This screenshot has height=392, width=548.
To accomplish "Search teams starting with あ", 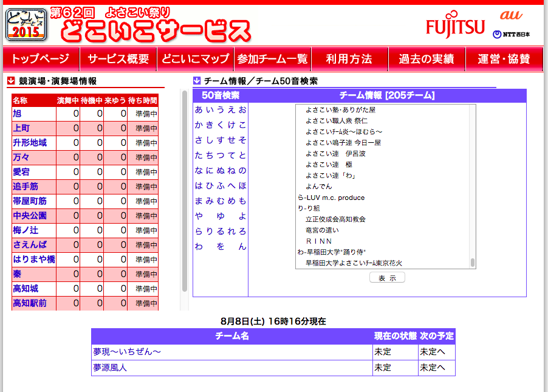I will click(199, 110).
